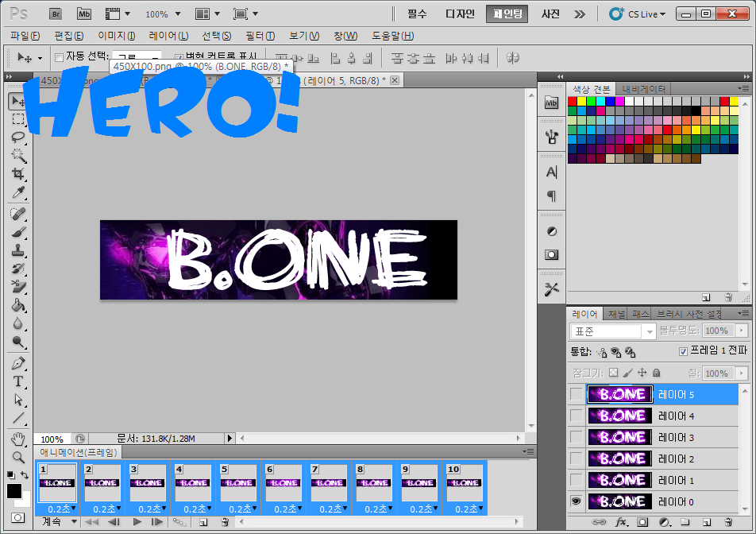Screen dimensions: 756x534
Task: Select the Eyedropper tool
Action: tap(17, 192)
